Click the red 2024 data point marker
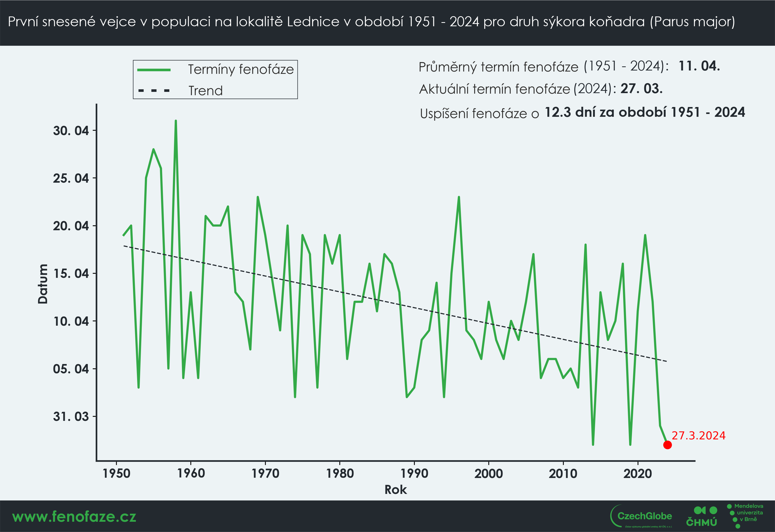 (x=667, y=445)
